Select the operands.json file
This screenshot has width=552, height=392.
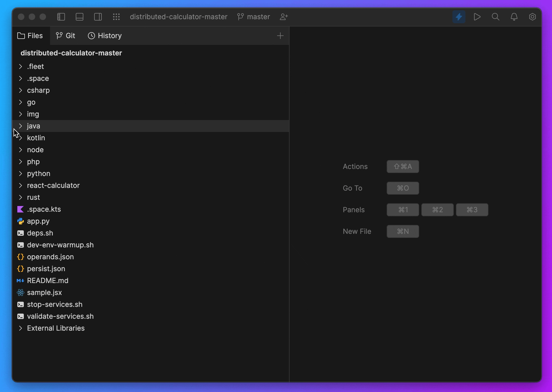[x=50, y=257]
